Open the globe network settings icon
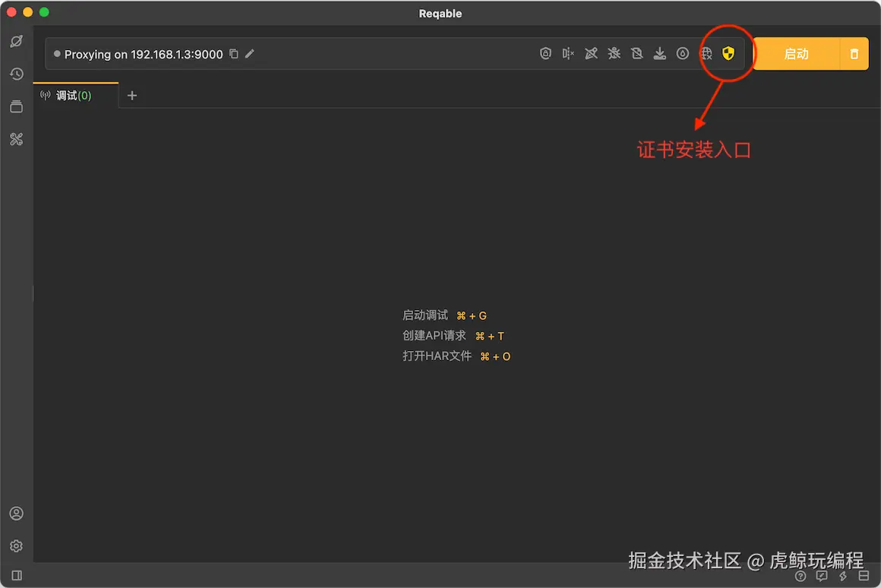The width and height of the screenshot is (881, 588). 705,53
